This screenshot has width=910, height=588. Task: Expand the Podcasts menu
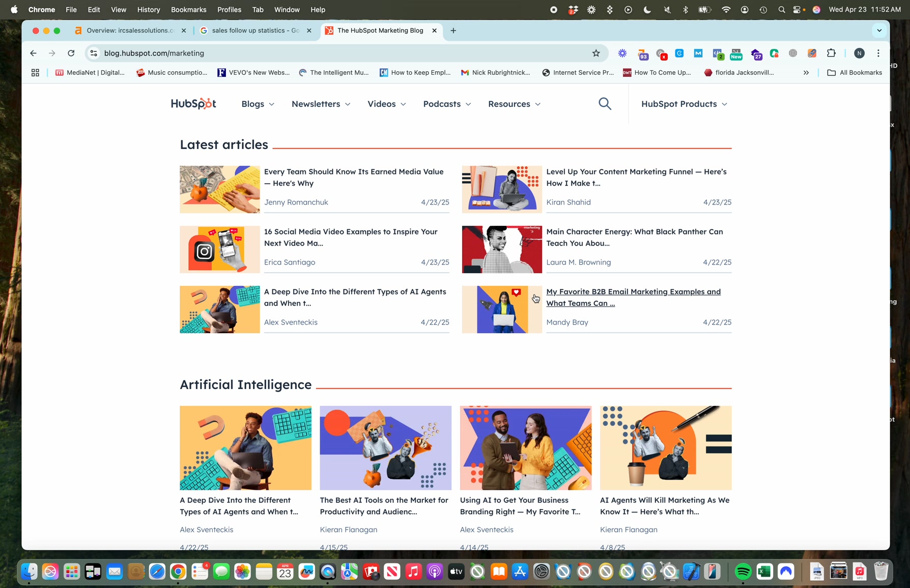coord(447,104)
